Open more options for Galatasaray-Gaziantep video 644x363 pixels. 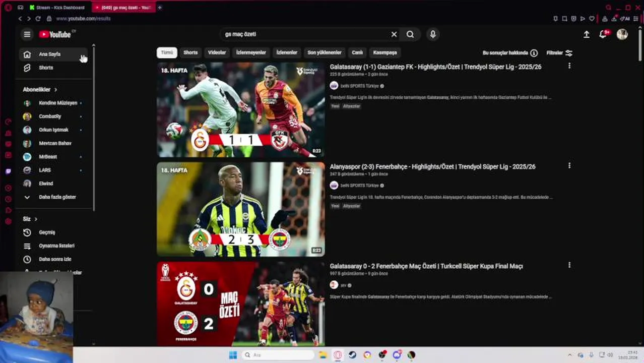[x=569, y=66]
